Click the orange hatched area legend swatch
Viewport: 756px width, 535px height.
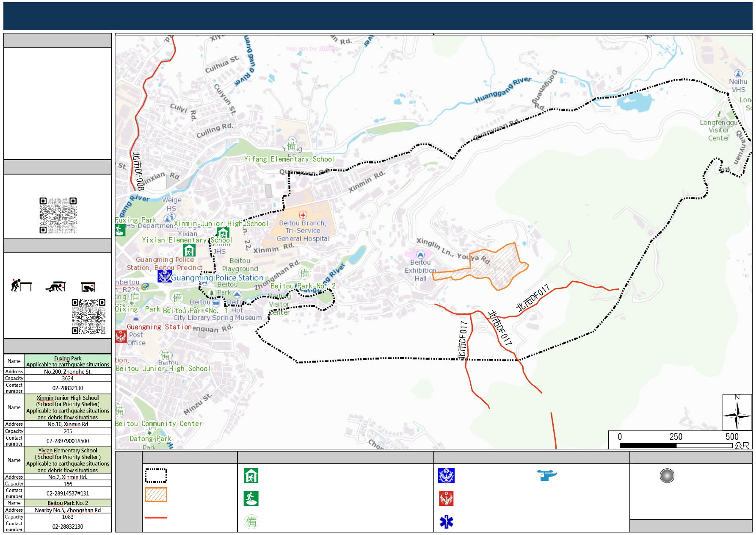point(156,494)
